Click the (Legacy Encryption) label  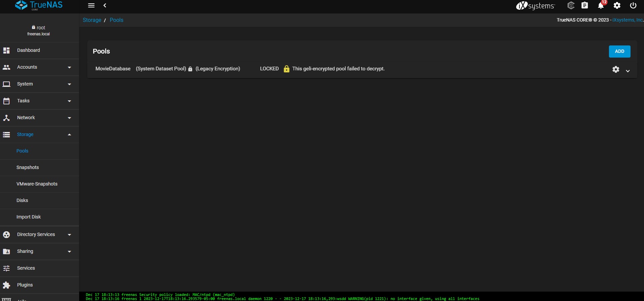click(x=218, y=69)
